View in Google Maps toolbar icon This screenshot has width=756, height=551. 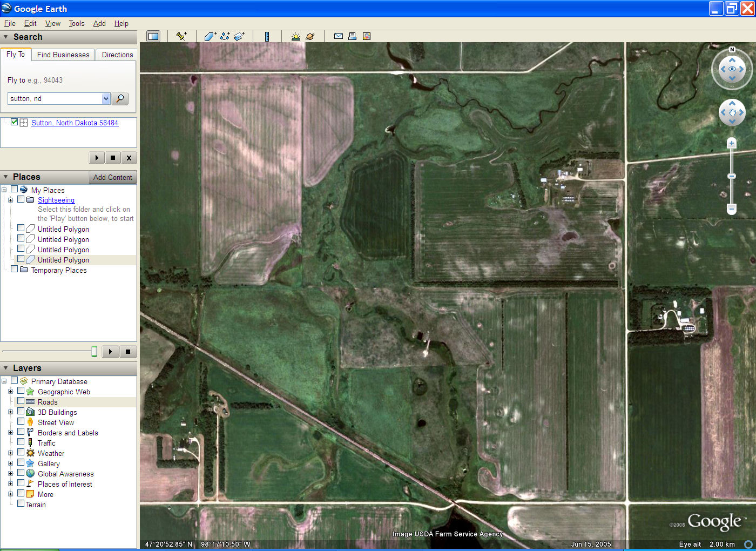pyautogui.click(x=367, y=36)
